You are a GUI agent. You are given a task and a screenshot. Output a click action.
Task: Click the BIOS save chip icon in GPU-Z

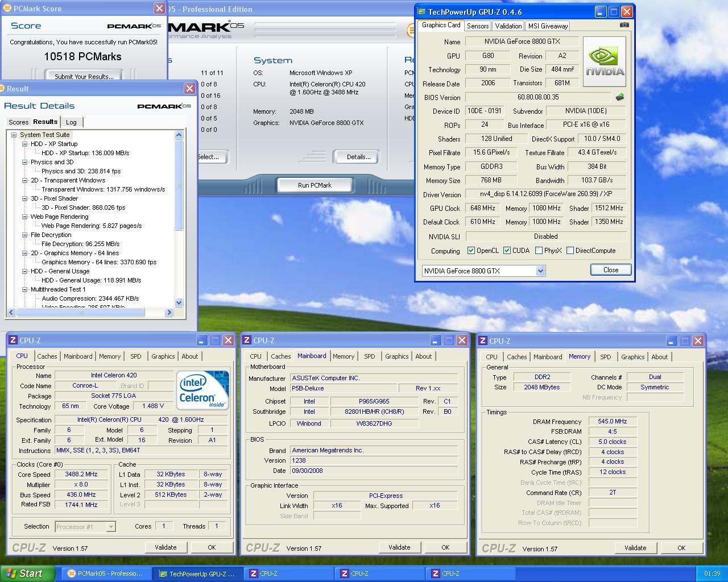pyautogui.click(x=620, y=97)
